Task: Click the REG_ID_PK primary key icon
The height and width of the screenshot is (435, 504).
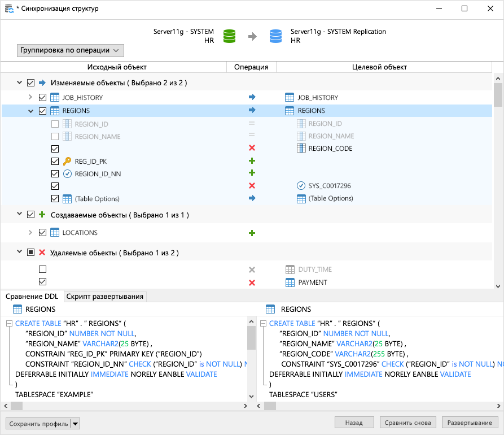Action: [67, 161]
